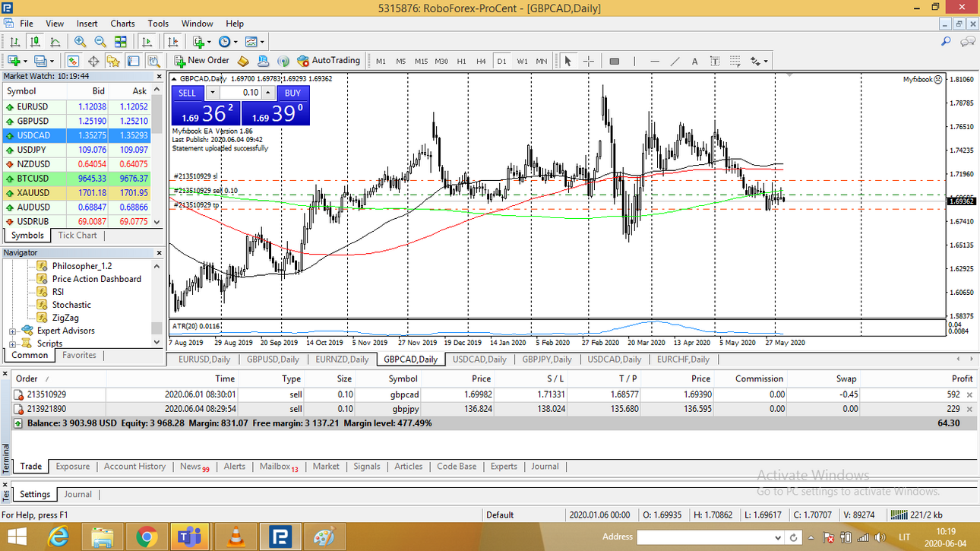
Task: Select the rectangle drawing tool
Action: tap(615, 61)
